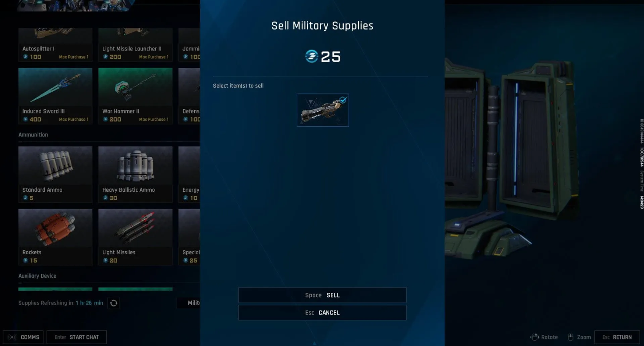
Task: Select Autosplitter I weapon card
Action: (x=55, y=45)
